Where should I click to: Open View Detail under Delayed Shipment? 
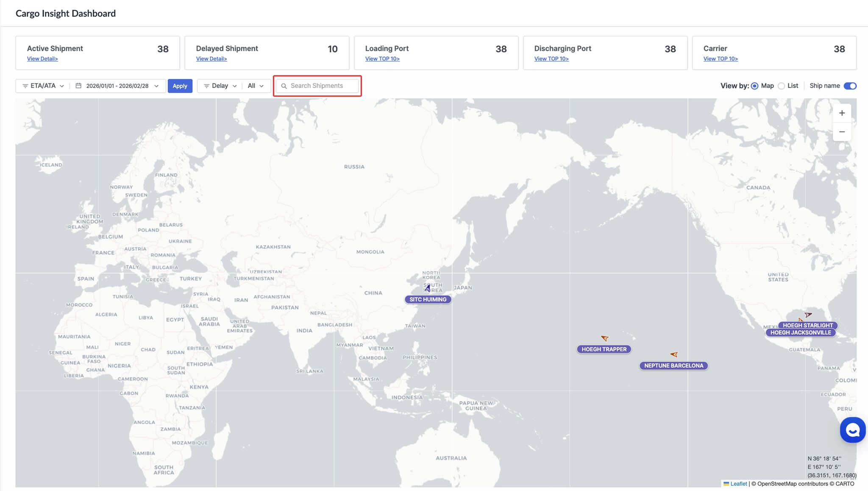click(211, 59)
